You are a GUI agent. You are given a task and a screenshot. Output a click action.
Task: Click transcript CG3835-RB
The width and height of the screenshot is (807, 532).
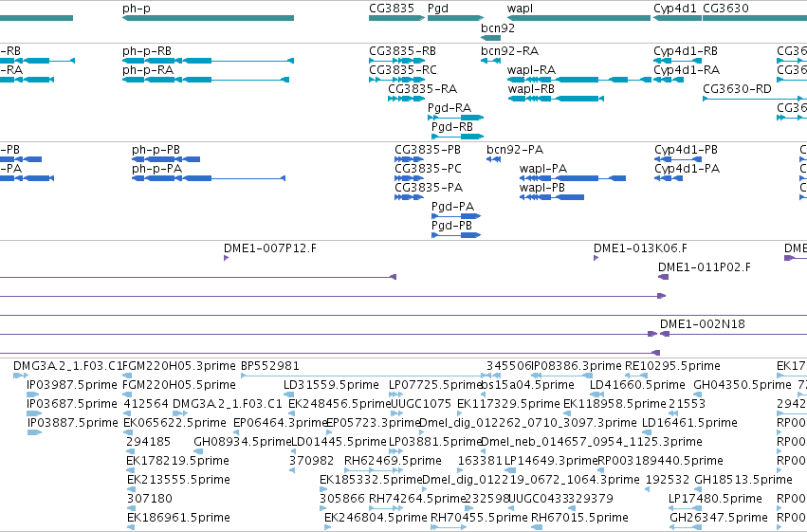point(396,61)
